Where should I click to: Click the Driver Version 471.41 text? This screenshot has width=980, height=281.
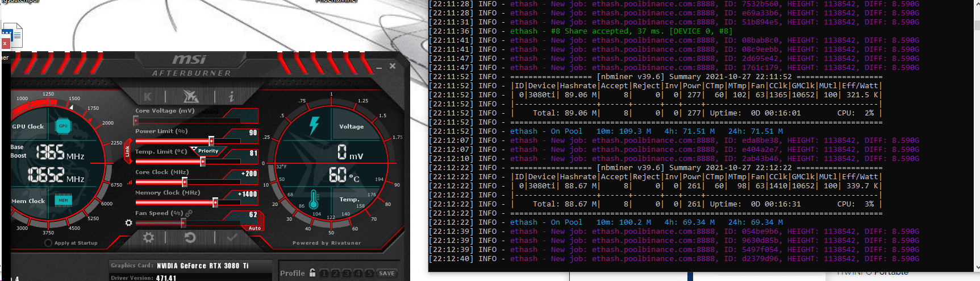coord(144,278)
